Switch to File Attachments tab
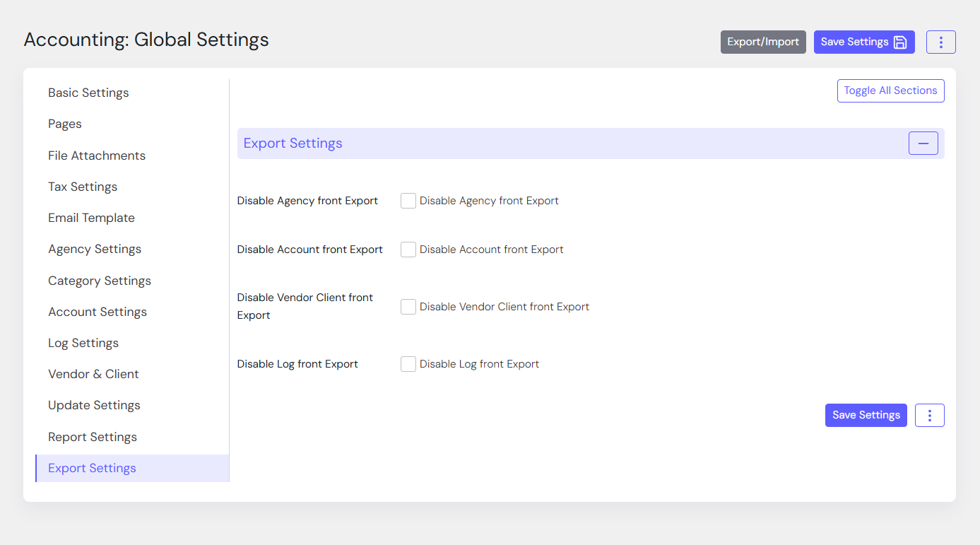980x545 pixels. point(97,156)
